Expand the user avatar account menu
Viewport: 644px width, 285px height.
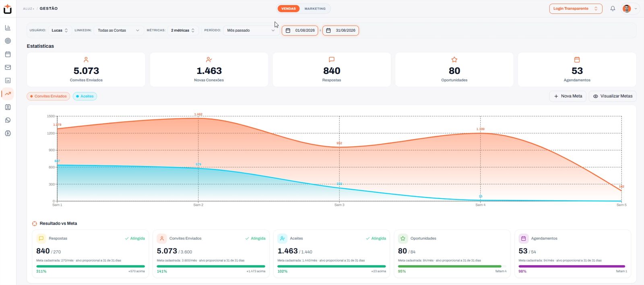pyautogui.click(x=630, y=8)
